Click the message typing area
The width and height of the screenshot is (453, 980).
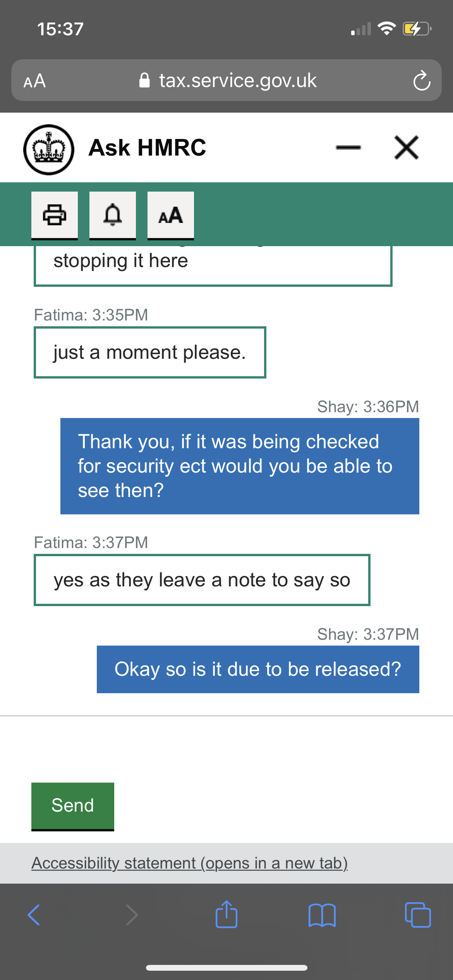click(x=226, y=747)
